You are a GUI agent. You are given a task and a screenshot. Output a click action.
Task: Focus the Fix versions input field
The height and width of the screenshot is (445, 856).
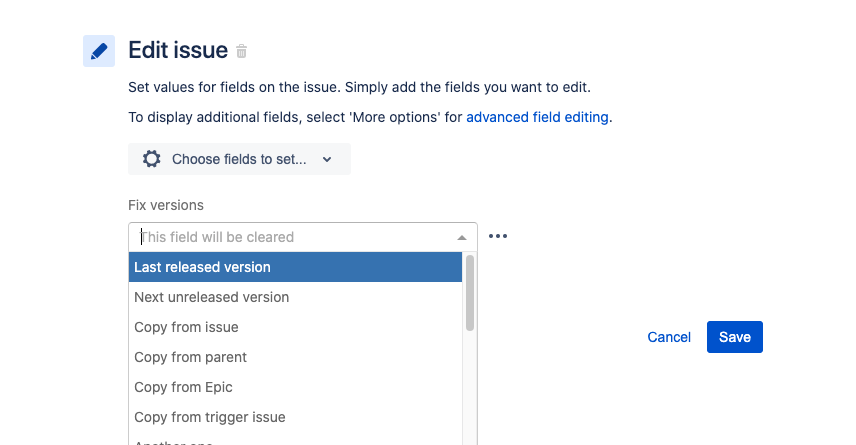[290, 238]
